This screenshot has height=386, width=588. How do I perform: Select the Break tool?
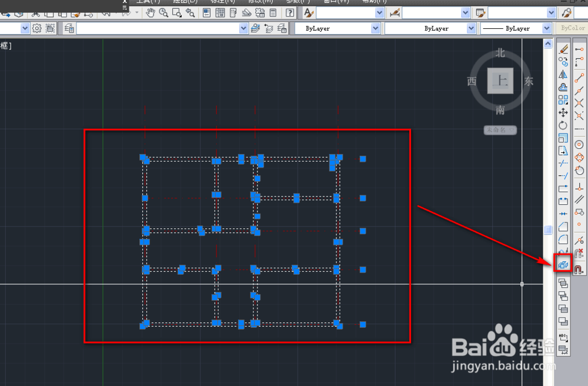pos(563,201)
